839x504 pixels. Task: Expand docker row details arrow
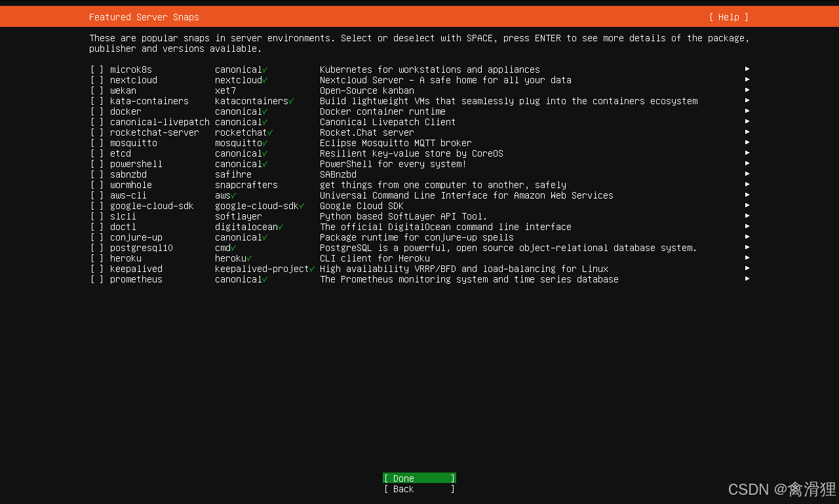pyautogui.click(x=747, y=111)
